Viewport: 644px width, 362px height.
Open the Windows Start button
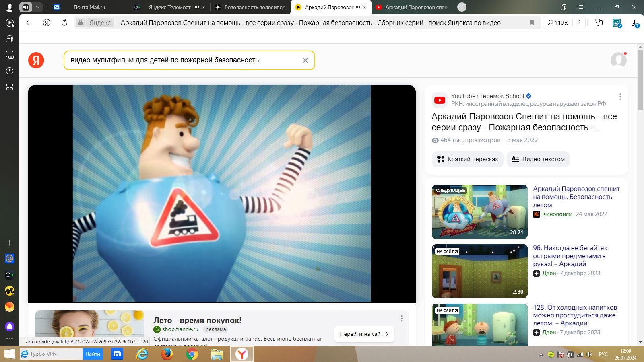(x=10, y=354)
